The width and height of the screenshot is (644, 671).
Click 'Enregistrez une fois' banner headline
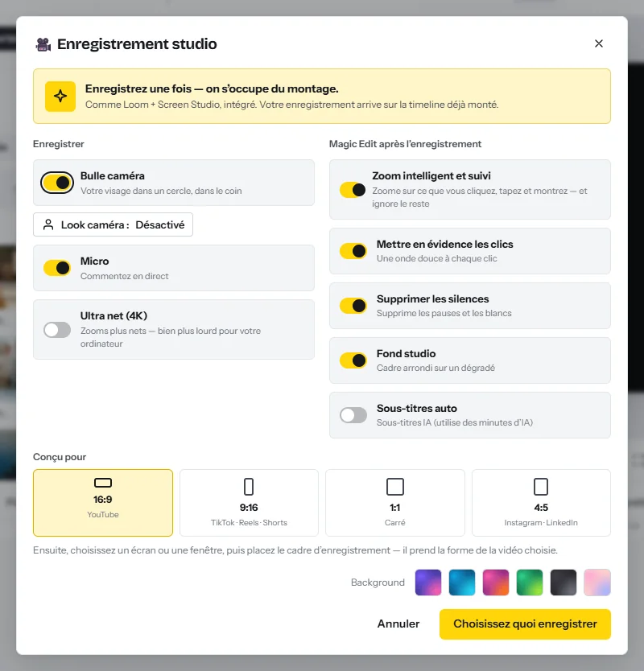coord(212,89)
